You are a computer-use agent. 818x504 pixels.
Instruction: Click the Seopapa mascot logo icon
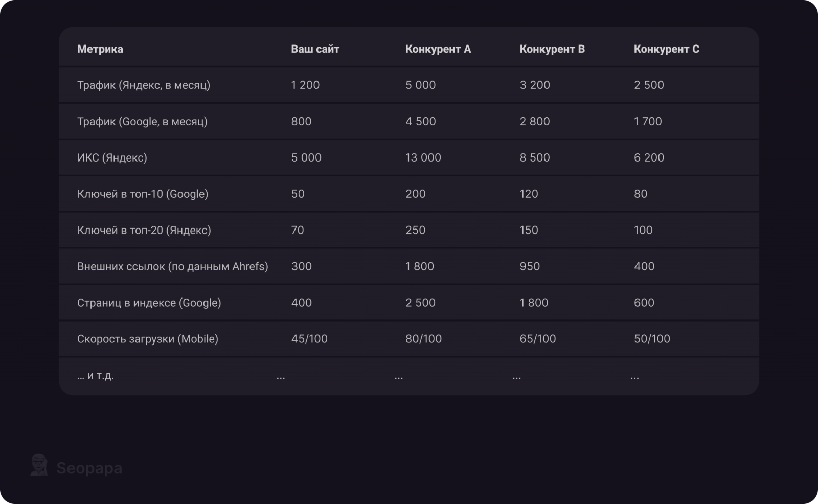tap(39, 466)
